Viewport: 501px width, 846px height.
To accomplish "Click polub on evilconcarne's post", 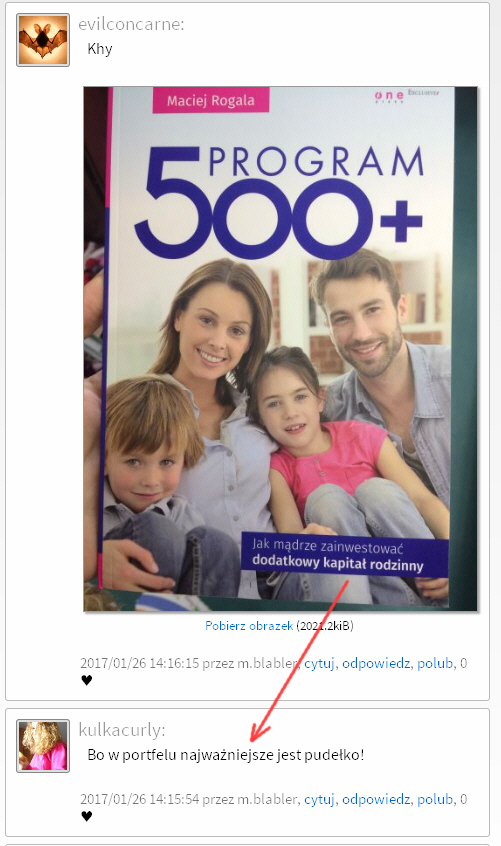I will point(435,663).
